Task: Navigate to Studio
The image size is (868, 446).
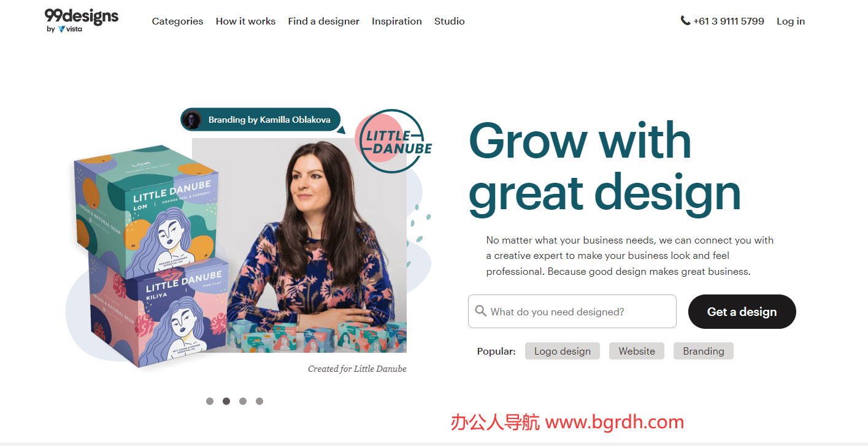Action: (449, 21)
